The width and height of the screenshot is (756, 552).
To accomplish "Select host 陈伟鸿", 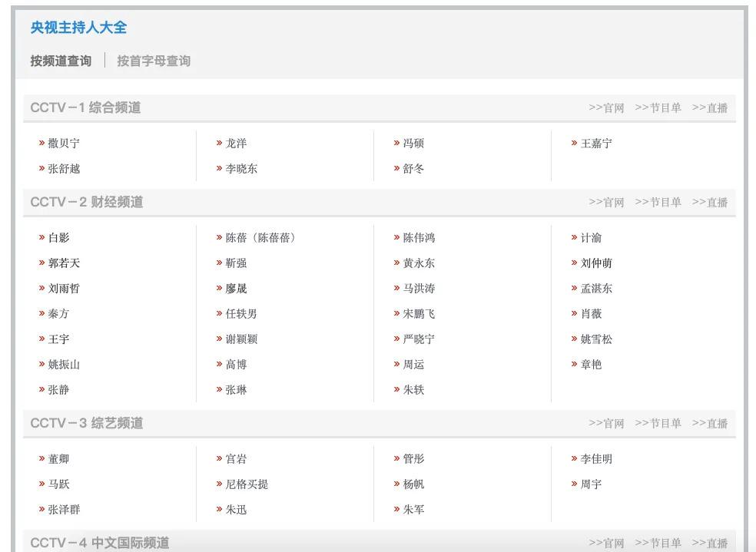I will (x=419, y=237).
